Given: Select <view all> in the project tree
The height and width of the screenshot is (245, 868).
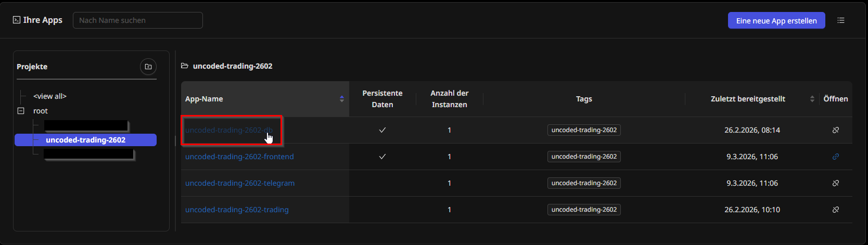Looking at the screenshot, I should click(x=50, y=96).
